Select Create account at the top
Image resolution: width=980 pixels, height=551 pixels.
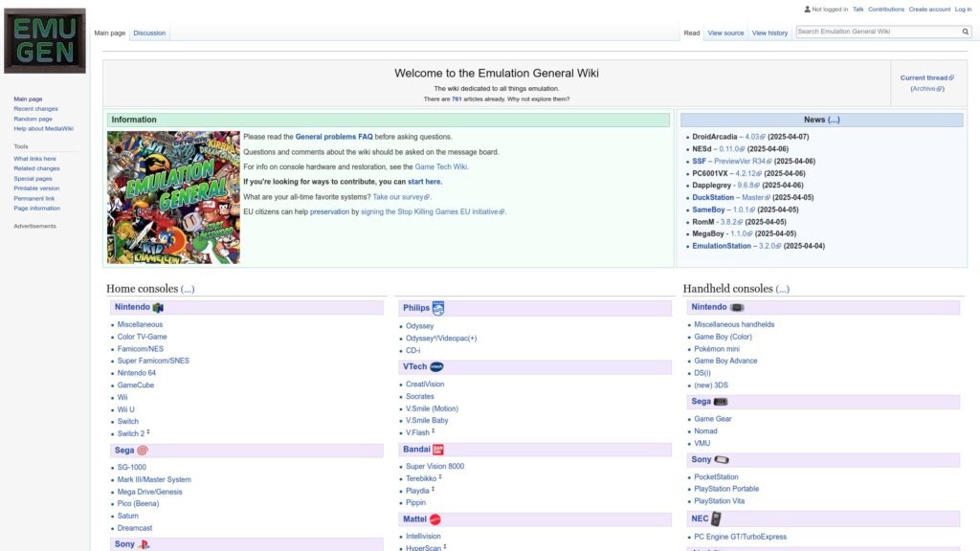point(929,10)
